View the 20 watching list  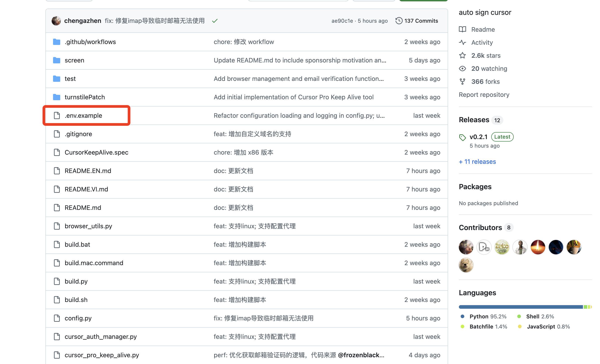[489, 69]
